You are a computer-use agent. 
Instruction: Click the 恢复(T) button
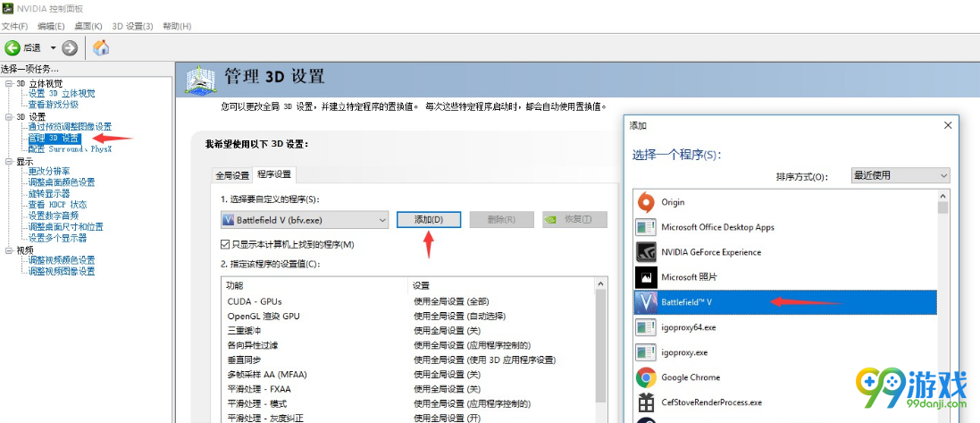click(574, 220)
